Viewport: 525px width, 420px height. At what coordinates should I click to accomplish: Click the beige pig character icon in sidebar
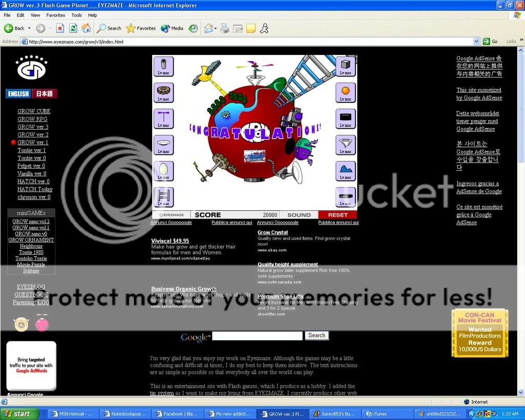pos(22,324)
